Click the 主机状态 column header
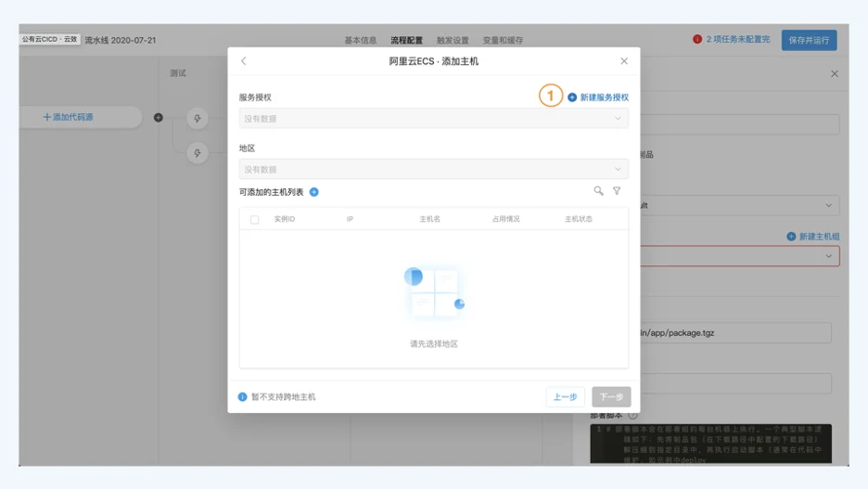The height and width of the screenshot is (490, 868). [579, 219]
